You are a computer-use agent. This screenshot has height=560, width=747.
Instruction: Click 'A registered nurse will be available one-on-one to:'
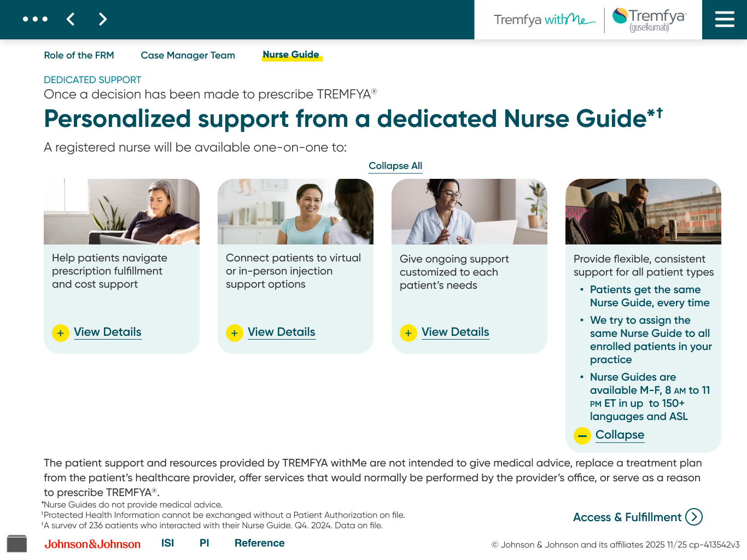[x=195, y=148]
